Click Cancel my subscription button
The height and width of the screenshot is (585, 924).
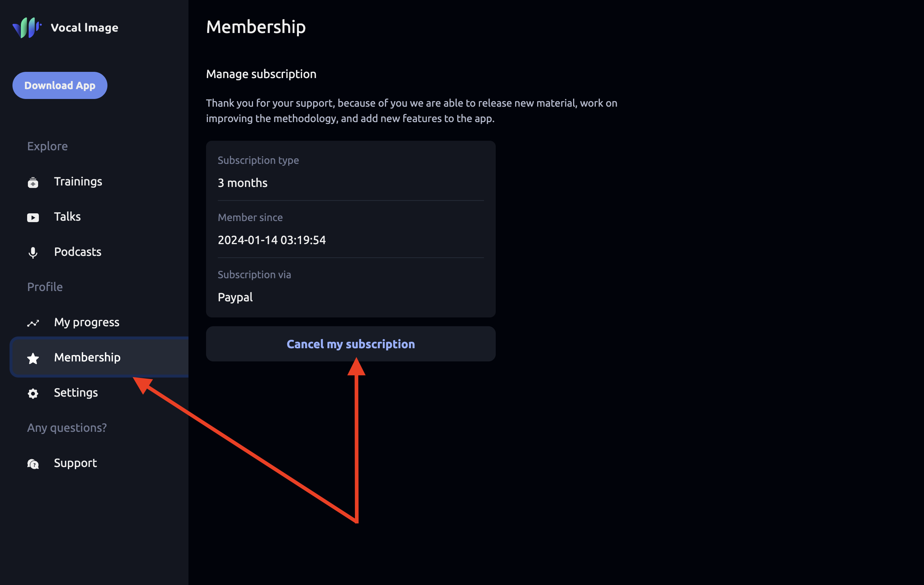[350, 344]
